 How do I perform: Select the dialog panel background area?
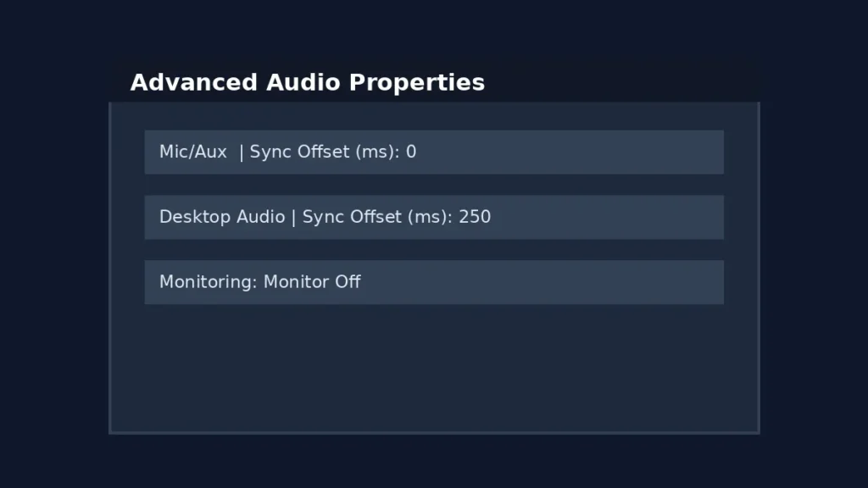(x=434, y=373)
